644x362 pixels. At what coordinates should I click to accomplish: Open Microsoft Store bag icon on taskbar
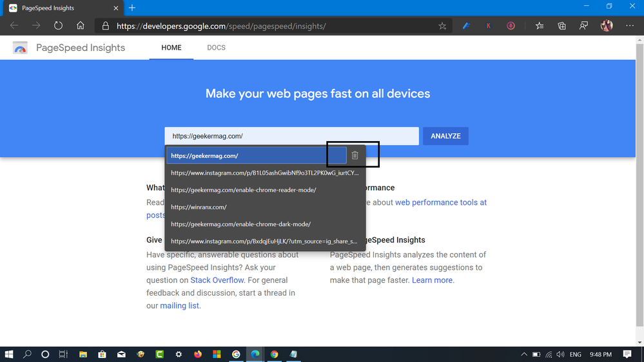click(x=102, y=354)
